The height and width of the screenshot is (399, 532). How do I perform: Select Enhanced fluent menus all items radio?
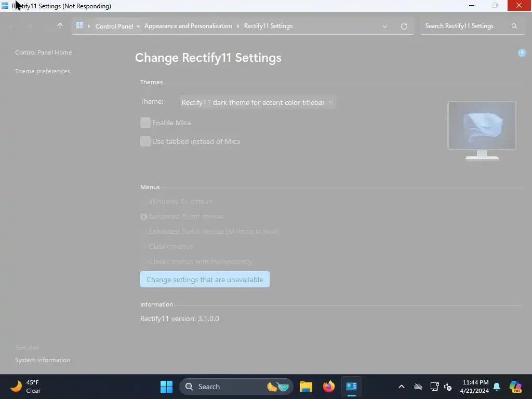pos(144,231)
